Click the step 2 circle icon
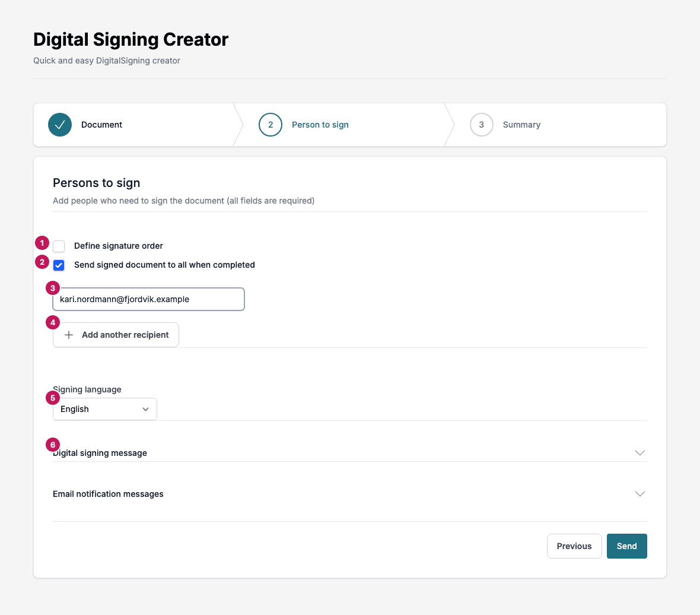This screenshot has width=700, height=615. (271, 125)
